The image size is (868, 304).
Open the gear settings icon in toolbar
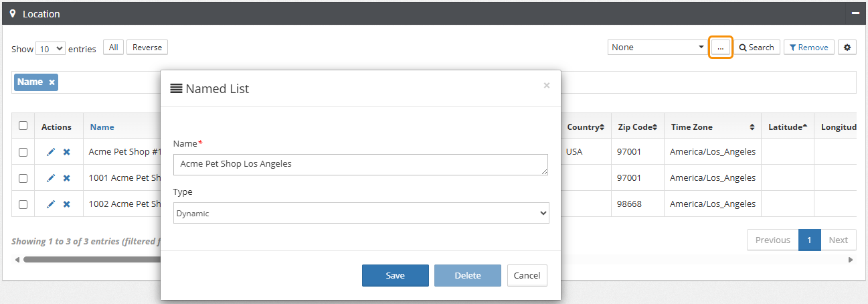point(847,48)
